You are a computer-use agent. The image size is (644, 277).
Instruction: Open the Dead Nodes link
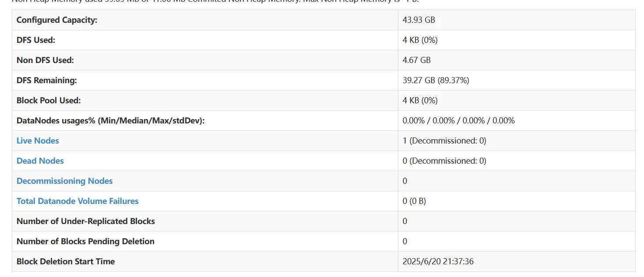click(x=40, y=161)
